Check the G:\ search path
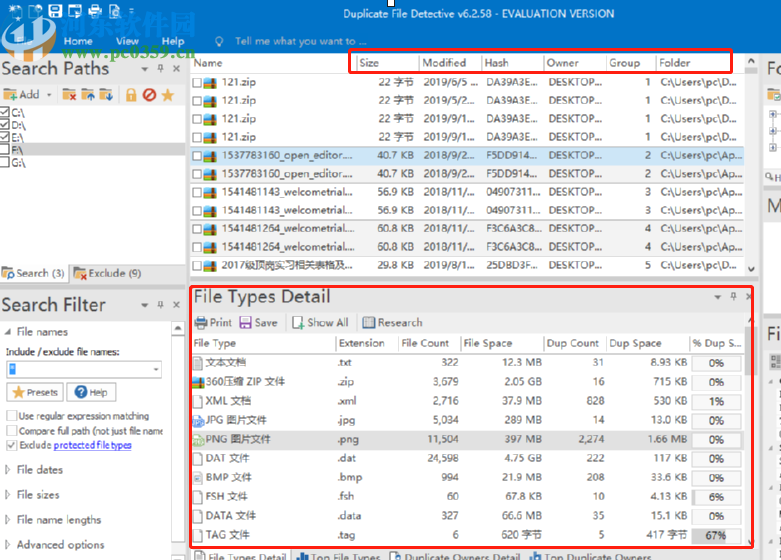This screenshot has height=560, width=781. 5,162
